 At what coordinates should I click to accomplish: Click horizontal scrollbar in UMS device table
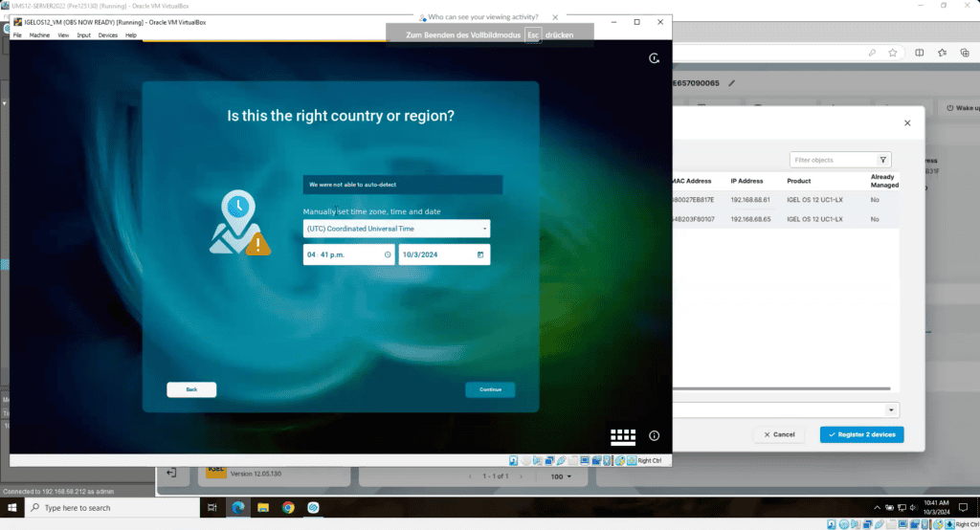click(781, 388)
